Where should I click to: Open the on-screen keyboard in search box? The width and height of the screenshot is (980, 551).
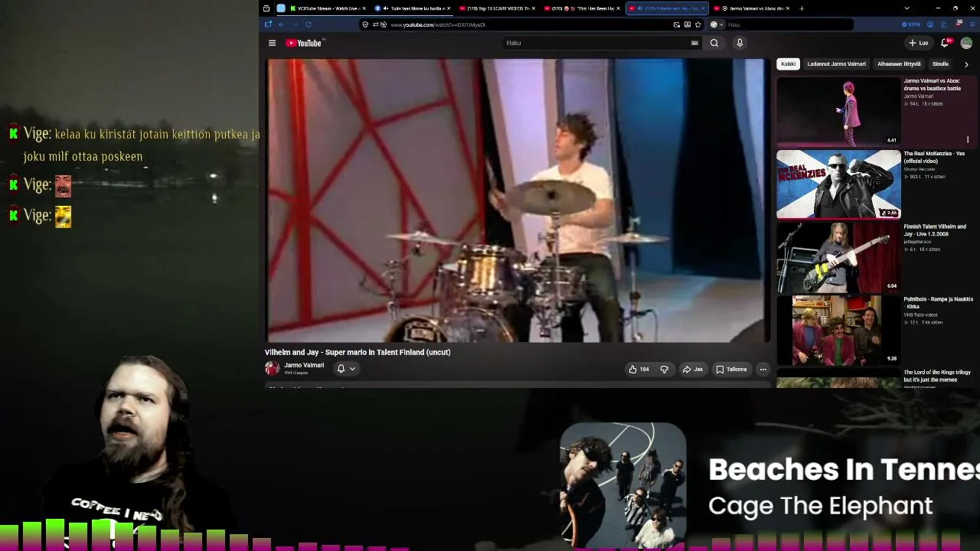[694, 43]
